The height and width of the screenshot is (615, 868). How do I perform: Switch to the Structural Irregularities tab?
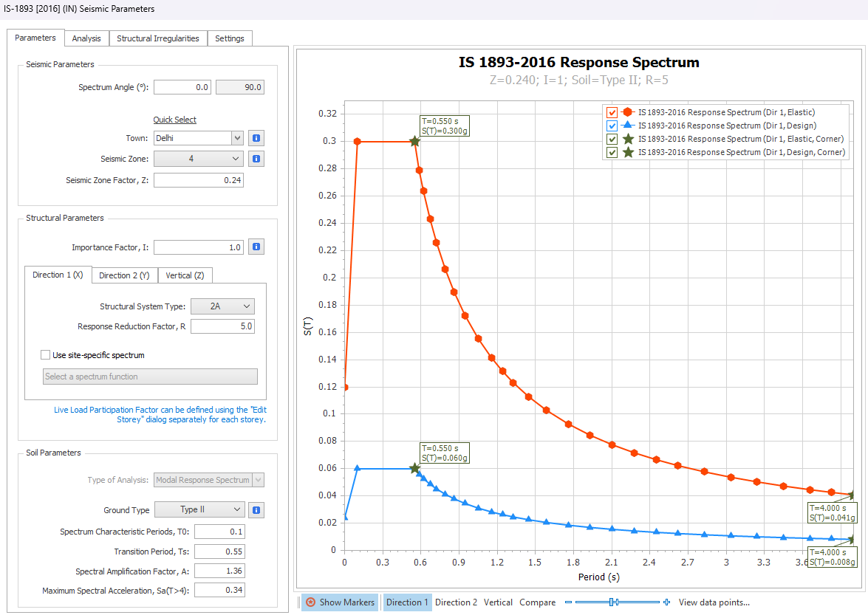(x=157, y=38)
